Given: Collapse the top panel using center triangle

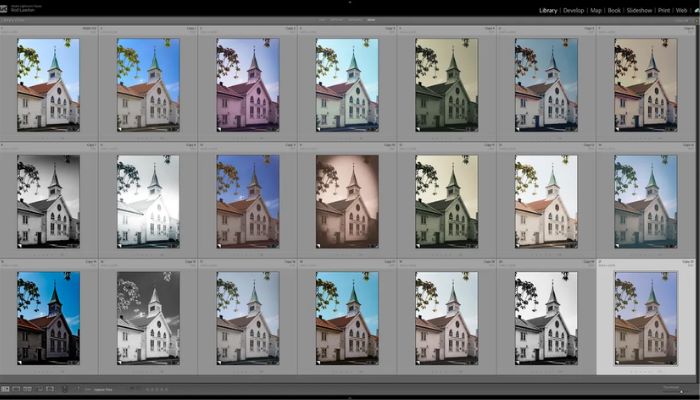Looking at the screenshot, I should pyautogui.click(x=350, y=2).
